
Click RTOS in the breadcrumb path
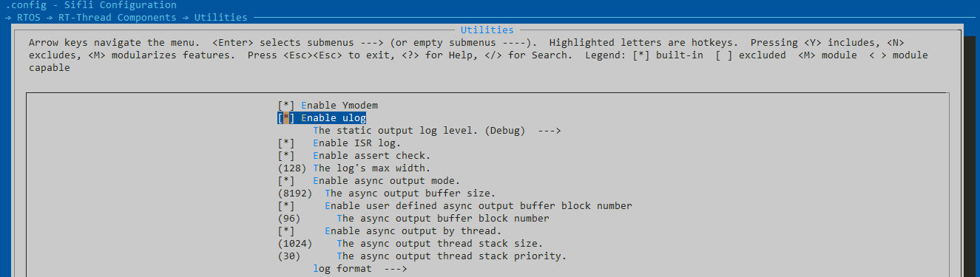pos(29,17)
